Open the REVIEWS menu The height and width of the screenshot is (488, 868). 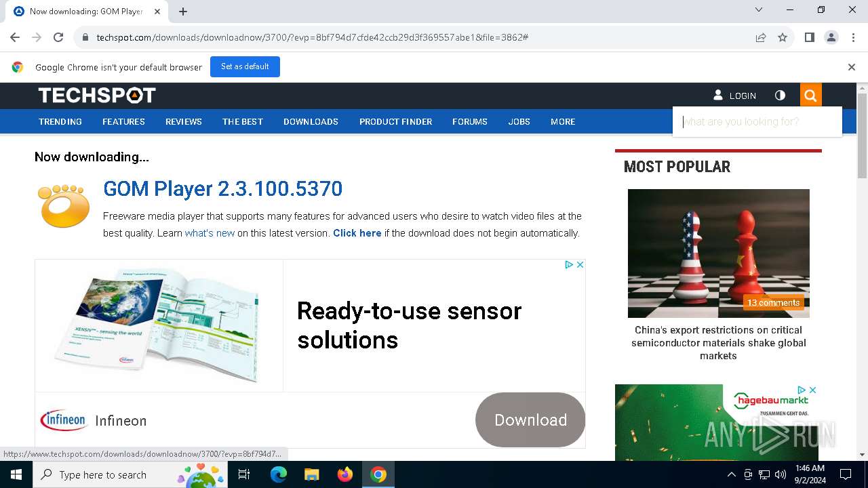click(184, 122)
